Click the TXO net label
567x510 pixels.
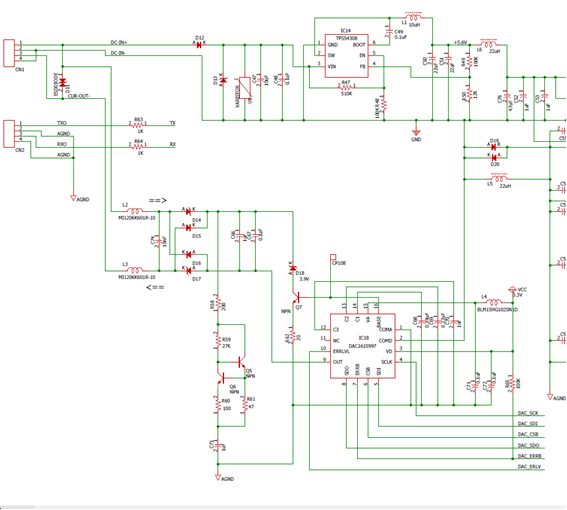(62, 123)
